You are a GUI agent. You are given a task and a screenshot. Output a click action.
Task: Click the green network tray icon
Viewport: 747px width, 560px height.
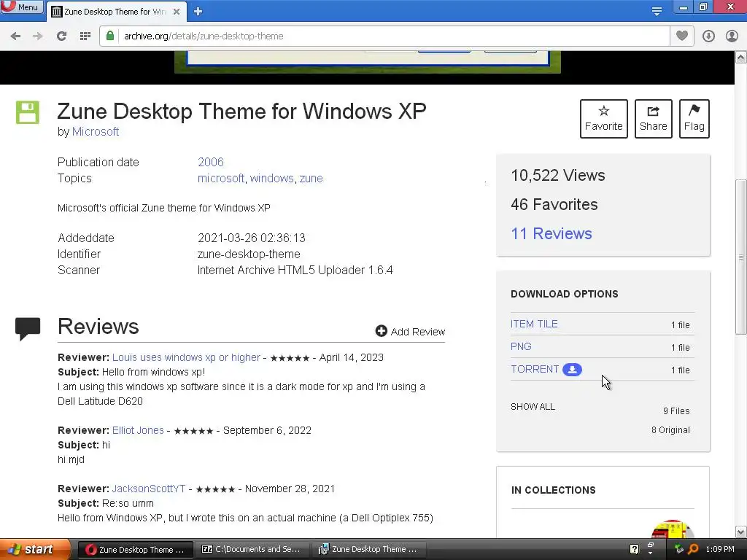click(679, 549)
